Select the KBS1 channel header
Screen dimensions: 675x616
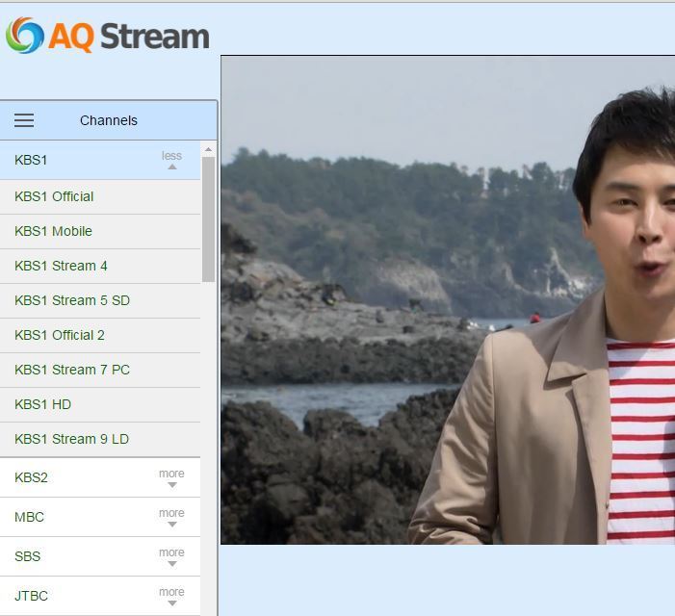100,160
